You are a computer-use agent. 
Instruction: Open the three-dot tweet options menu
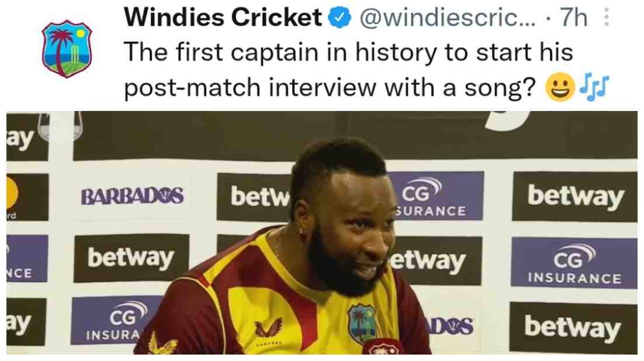(x=606, y=18)
